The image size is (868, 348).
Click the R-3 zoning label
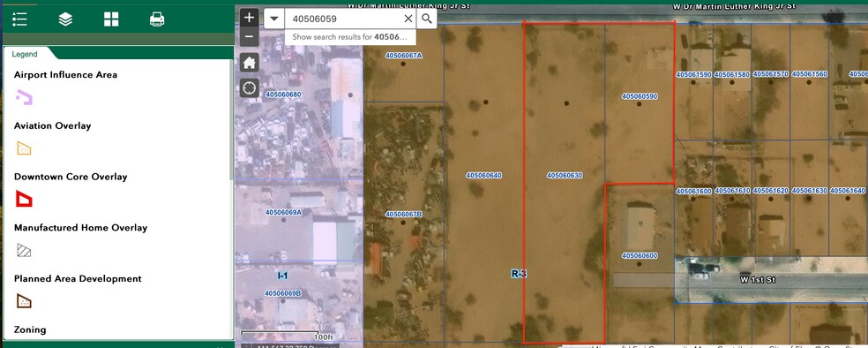point(518,273)
